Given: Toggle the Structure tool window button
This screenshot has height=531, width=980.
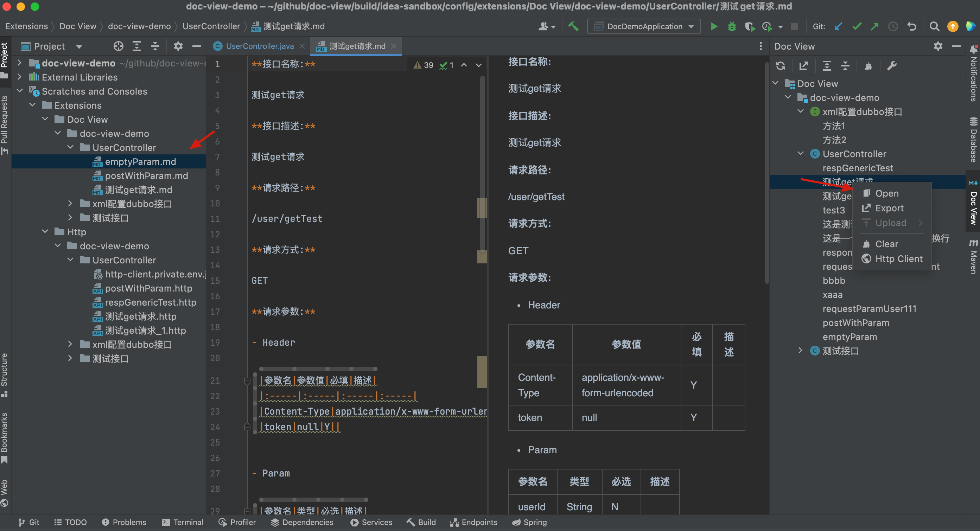Looking at the screenshot, I should (x=5, y=375).
